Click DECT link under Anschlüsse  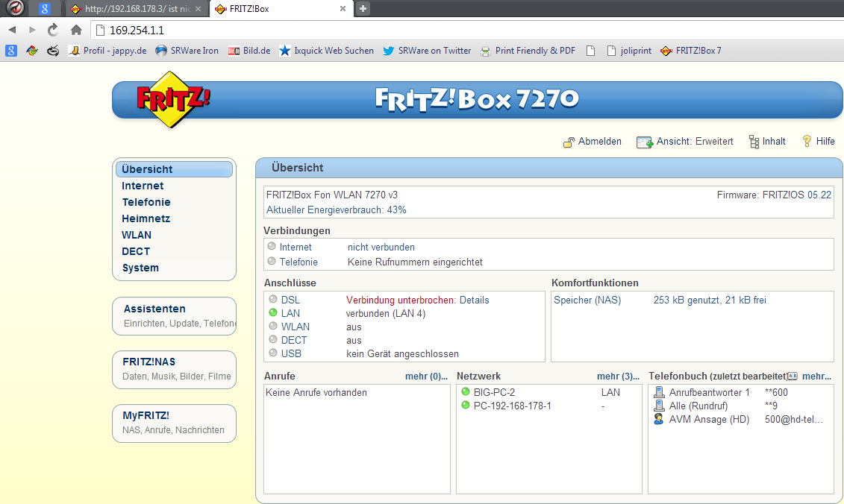pyautogui.click(x=294, y=340)
